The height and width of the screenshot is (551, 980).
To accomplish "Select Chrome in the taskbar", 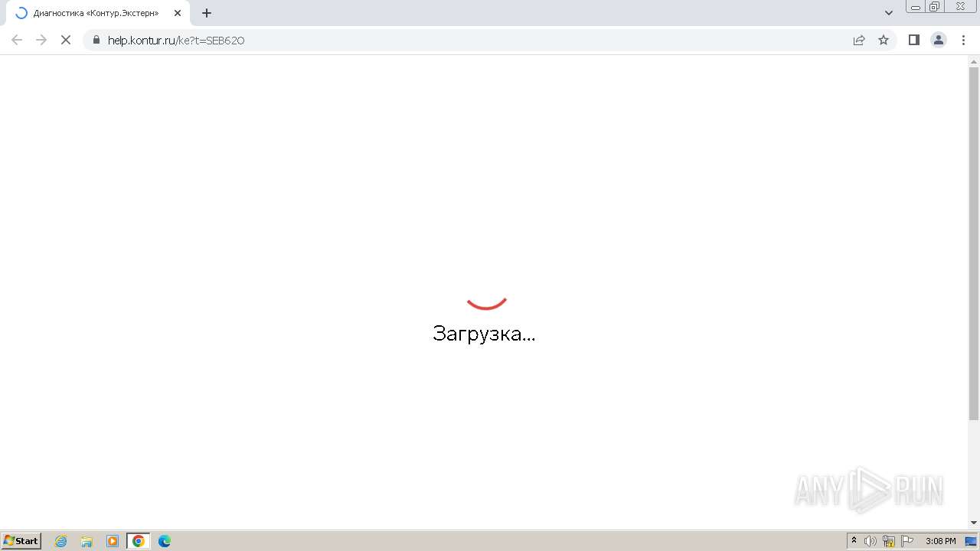I will coord(139,541).
